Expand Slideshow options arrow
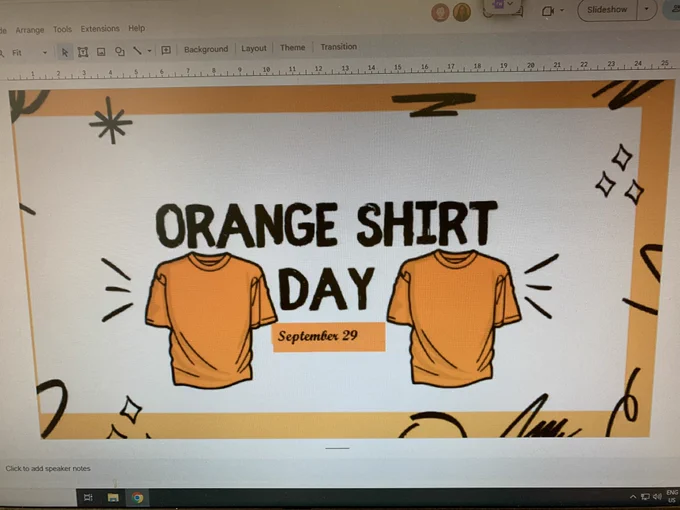 click(647, 9)
